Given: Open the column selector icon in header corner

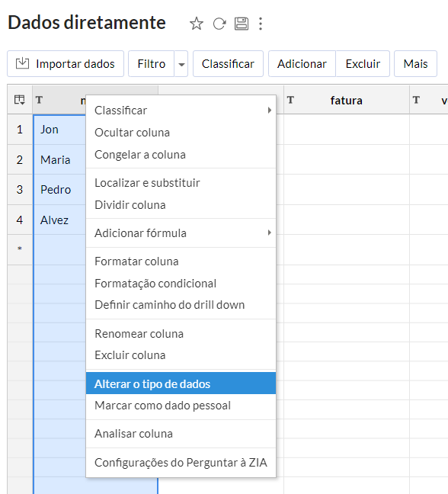Looking at the screenshot, I should [20, 100].
